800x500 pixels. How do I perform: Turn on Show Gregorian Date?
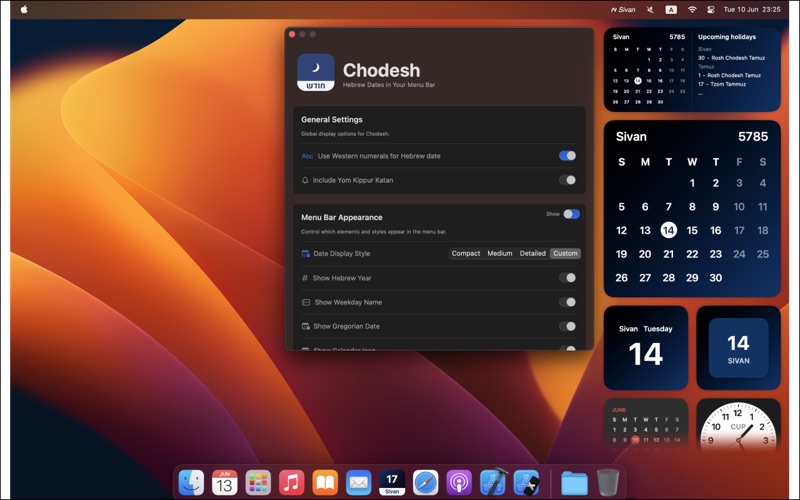[x=567, y=326]
